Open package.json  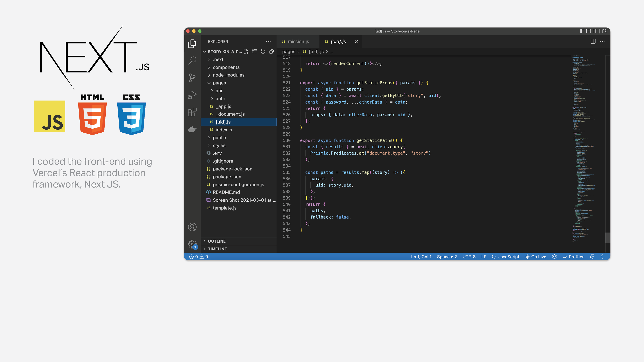(x=239, y=177)
